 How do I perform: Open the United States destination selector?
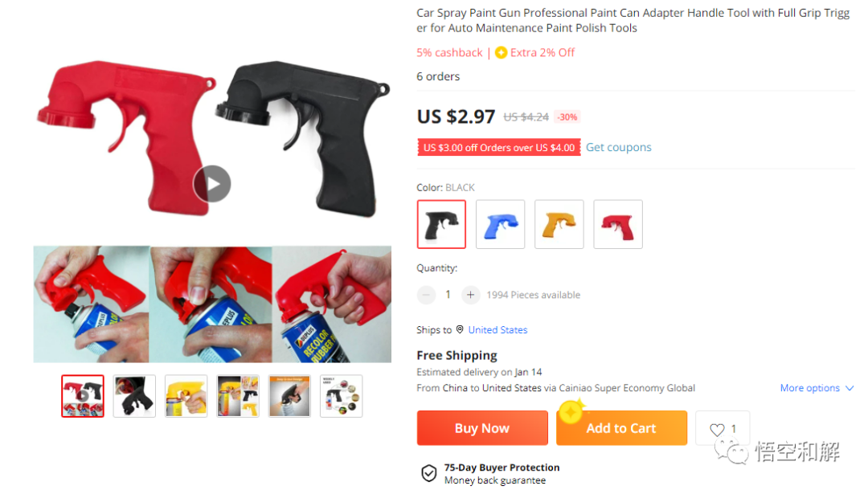497,329
